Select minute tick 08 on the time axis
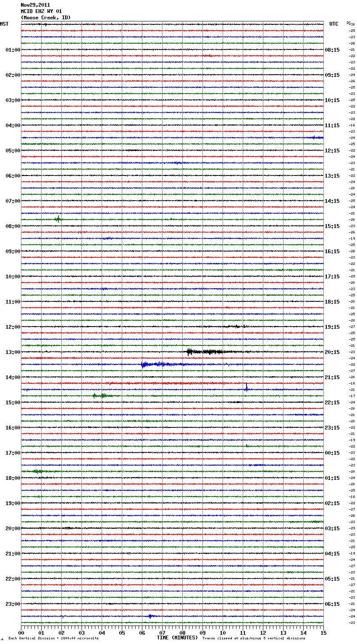Image resolution: width=357 pixels, height=644 pixels. pyautogui.click(x=182, y=633)
